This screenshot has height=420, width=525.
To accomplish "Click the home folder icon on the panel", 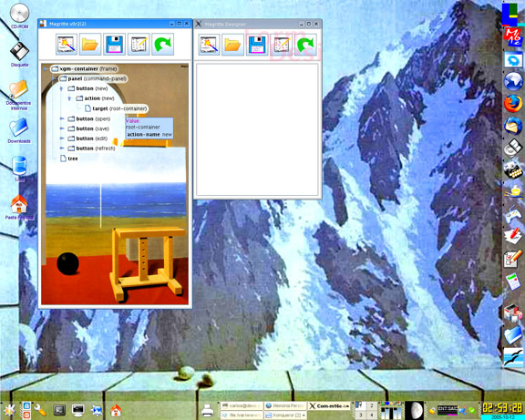I will (116, 410).
